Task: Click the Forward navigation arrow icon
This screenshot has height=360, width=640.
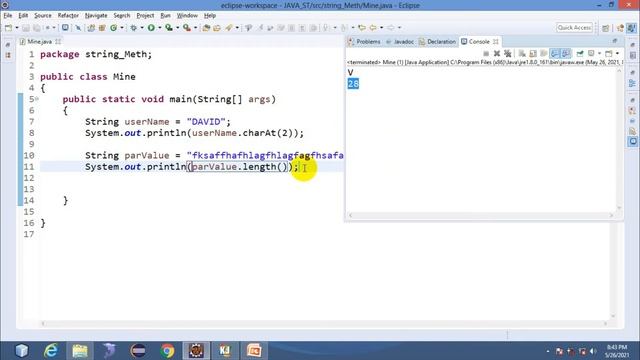Action: 391,28
